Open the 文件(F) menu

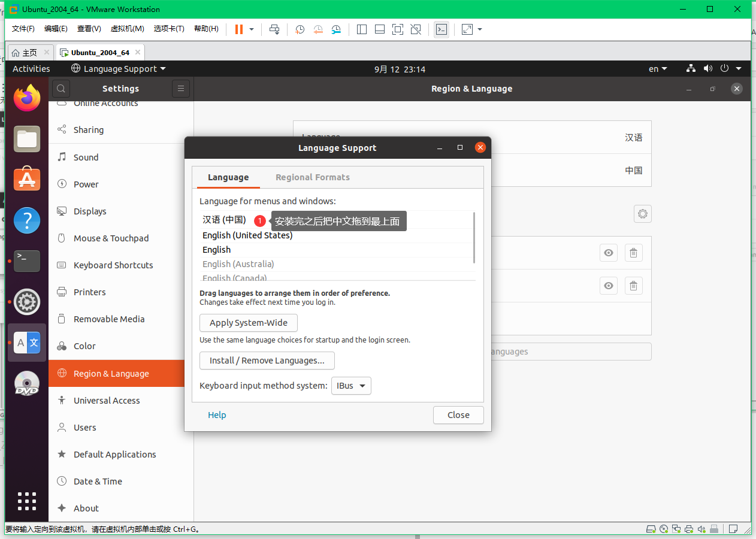pos(23,29)
